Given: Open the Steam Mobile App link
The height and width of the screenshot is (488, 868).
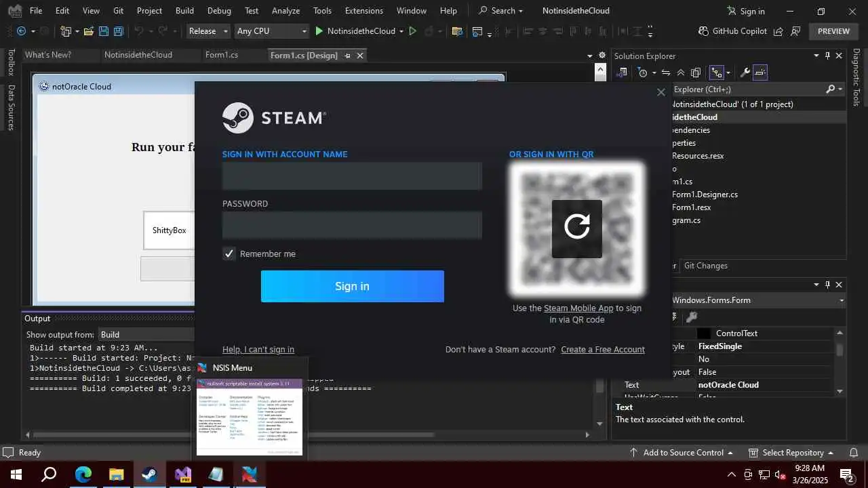Looking at the screenshot, I should (578, 308).
